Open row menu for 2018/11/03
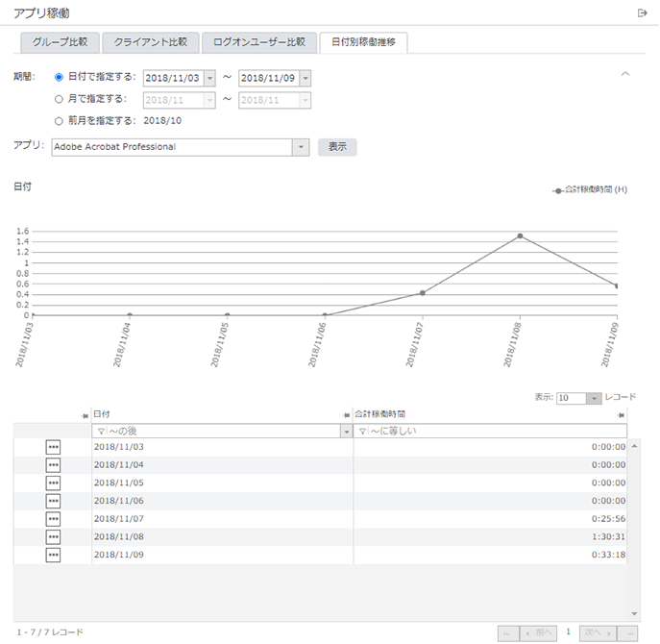This screenshot has height=644, width=660. point(53,447)
